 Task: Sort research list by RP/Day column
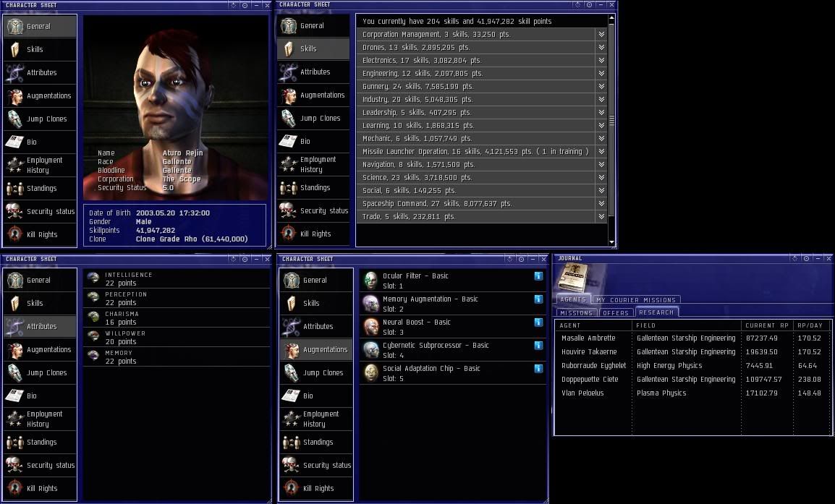[811, 325]
